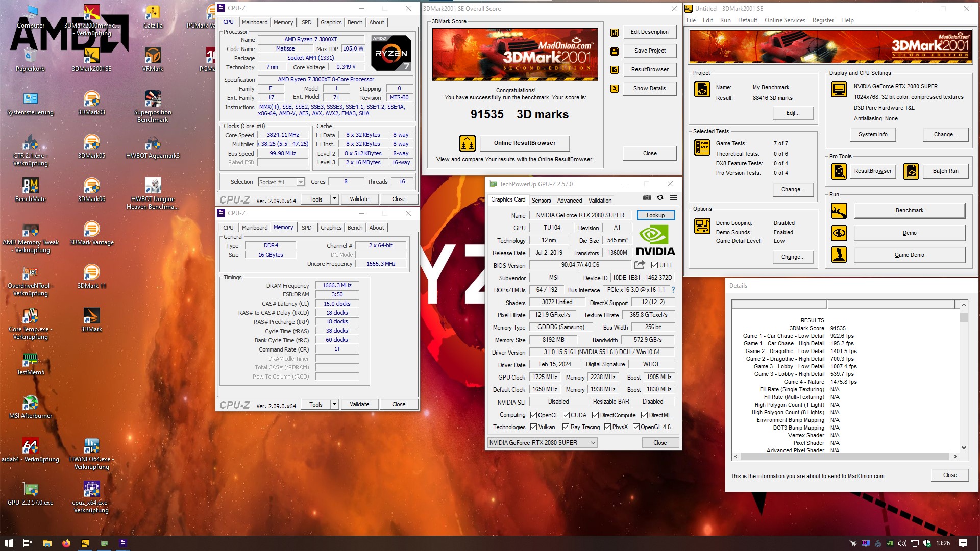Click the GPU-Z refresh icon
The width and height of the screenshot is (980, 551).
point(660,197)
